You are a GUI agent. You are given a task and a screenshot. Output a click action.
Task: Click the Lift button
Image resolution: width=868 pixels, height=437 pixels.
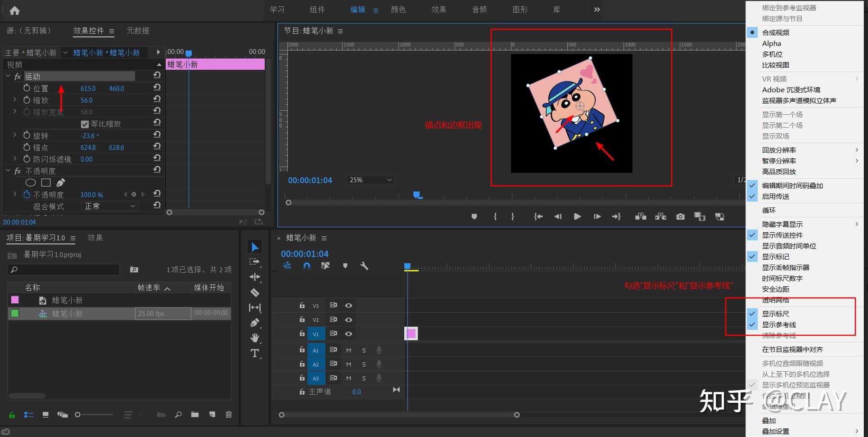641,217
